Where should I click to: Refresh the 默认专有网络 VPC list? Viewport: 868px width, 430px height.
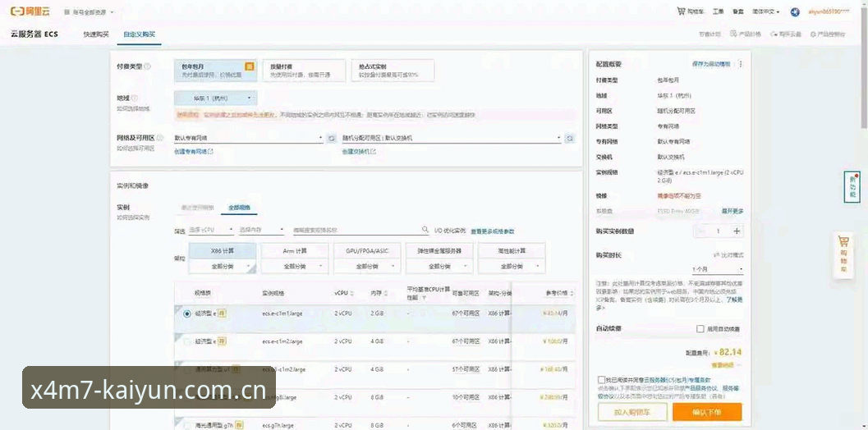332,138
